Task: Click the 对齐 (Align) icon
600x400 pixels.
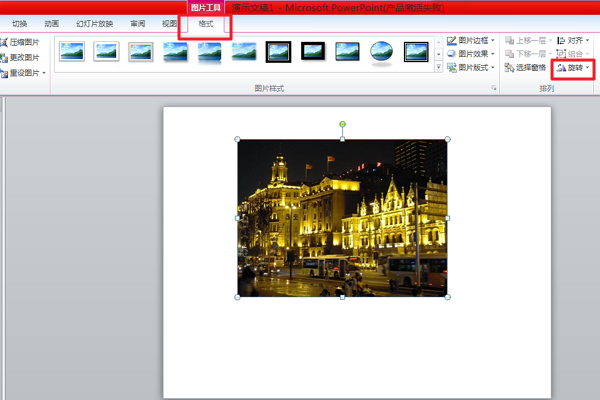Action: pos(560,41)
